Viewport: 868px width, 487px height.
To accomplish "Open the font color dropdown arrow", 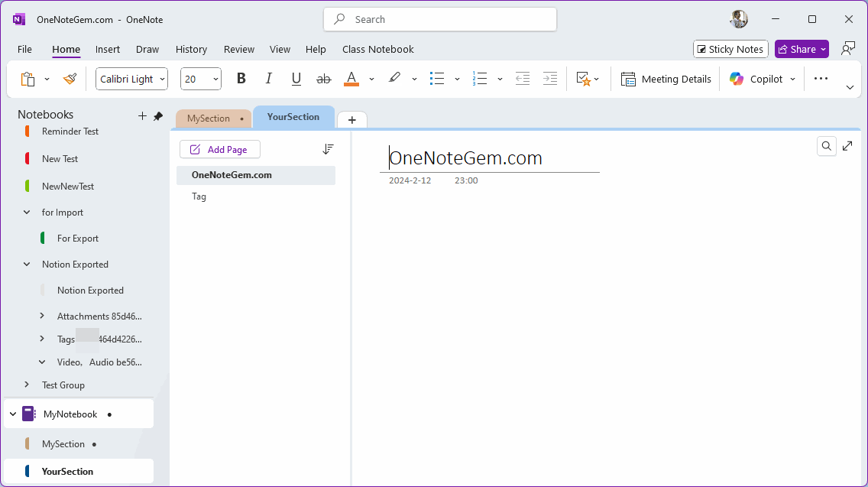I will [x=371, y=80].
